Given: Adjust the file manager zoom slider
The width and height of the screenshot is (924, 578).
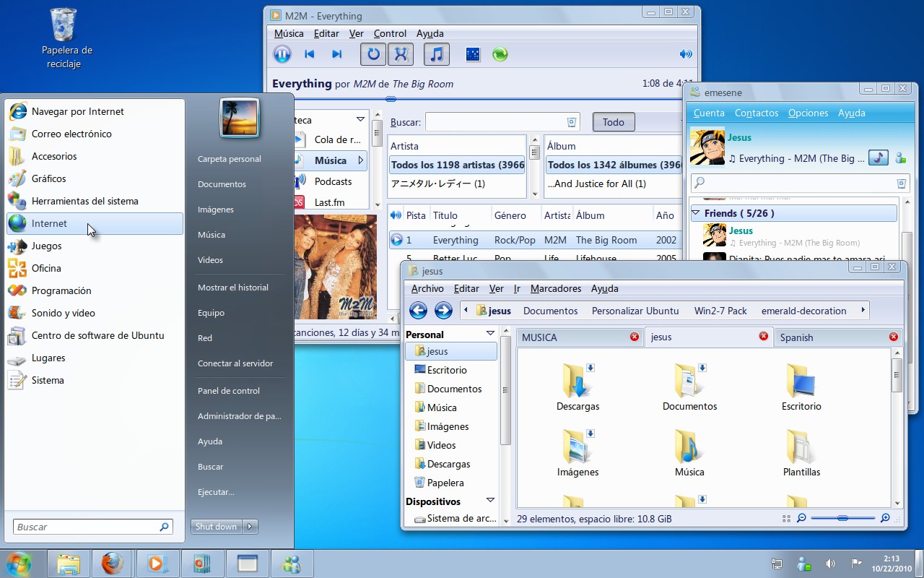Looking at the screenshot, I should (843, 518).
